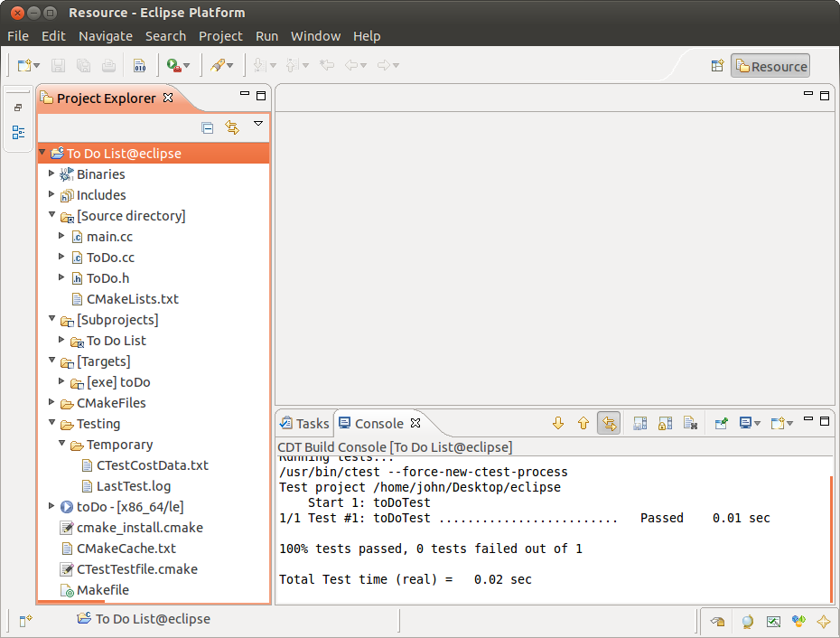Viewport: 840px width, 638px height.
Task: Expand toDo - [x86_64/le] binary
Action: [51, 505]
